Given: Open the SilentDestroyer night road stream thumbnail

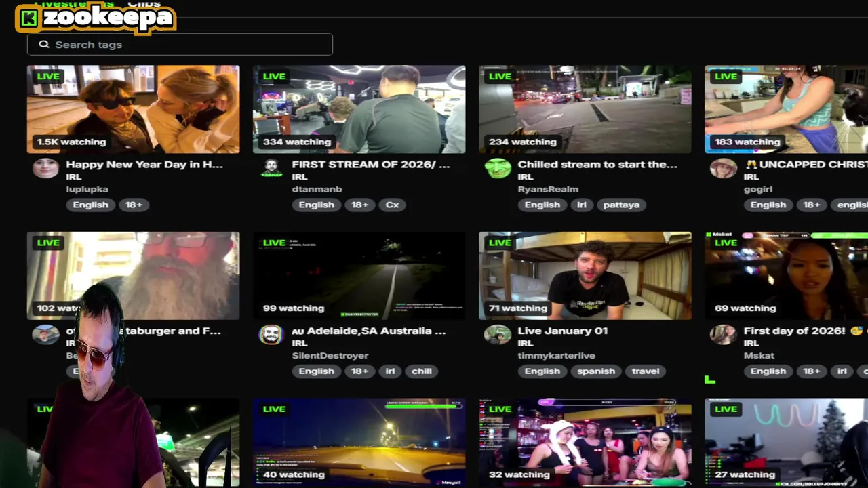Looking at the screenshot, I should (x=359, y=276).
